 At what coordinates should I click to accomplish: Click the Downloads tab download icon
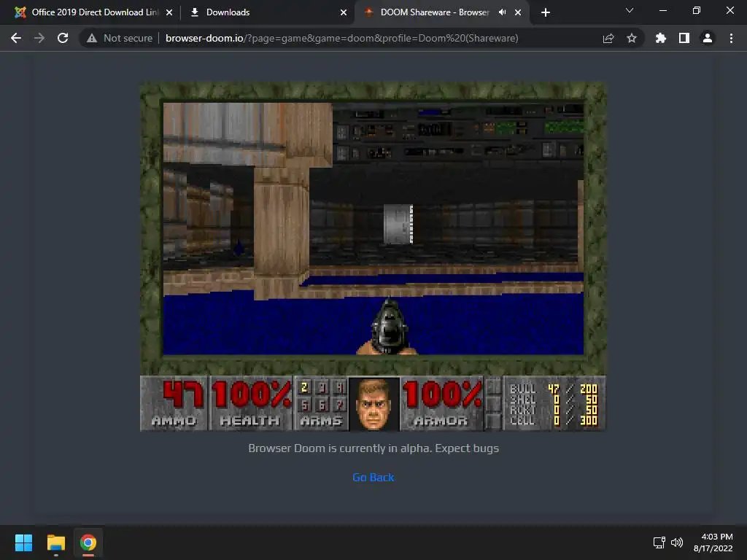(x=194, y=12)
